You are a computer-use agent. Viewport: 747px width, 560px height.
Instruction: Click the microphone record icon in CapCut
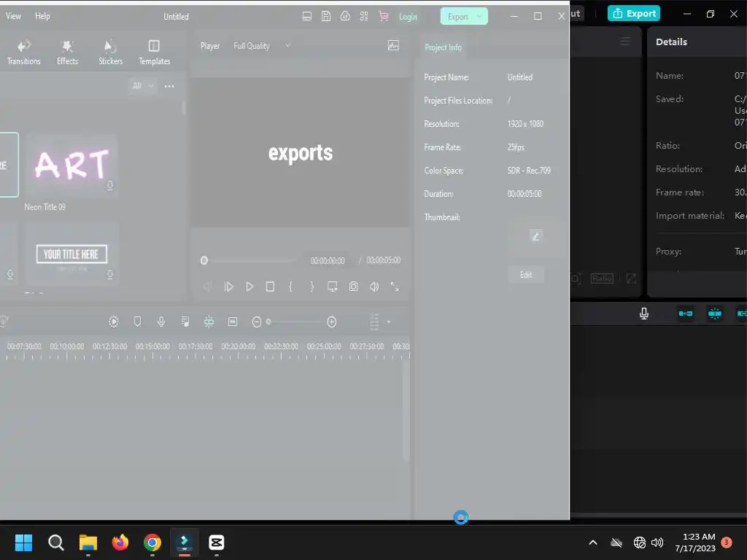tap(643, 314)
